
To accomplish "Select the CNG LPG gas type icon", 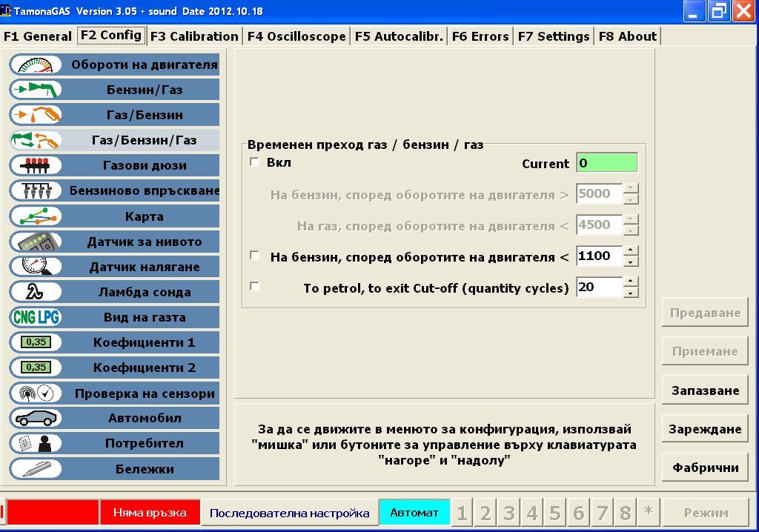I will coord(36,317).
